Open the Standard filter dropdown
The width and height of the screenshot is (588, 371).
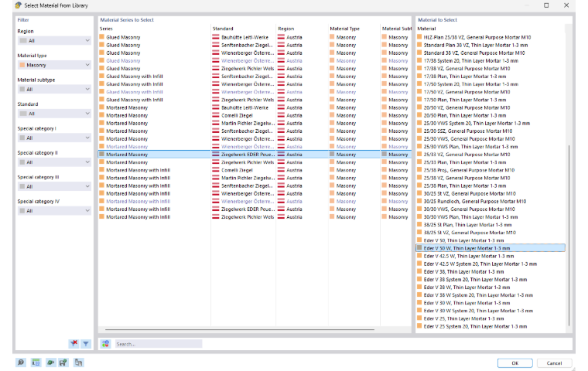[54, 114]
